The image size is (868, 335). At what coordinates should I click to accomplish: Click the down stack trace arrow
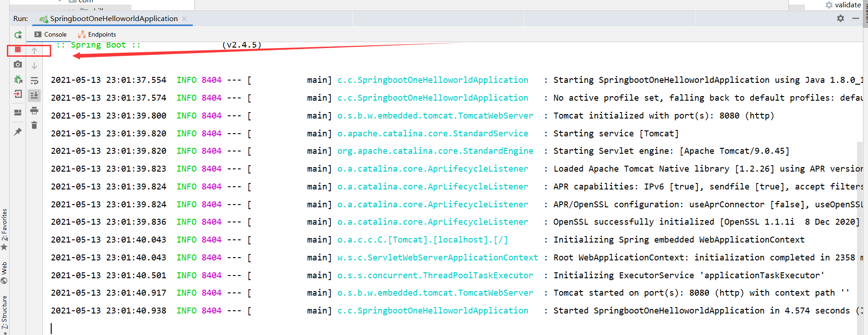coord(34,66)
